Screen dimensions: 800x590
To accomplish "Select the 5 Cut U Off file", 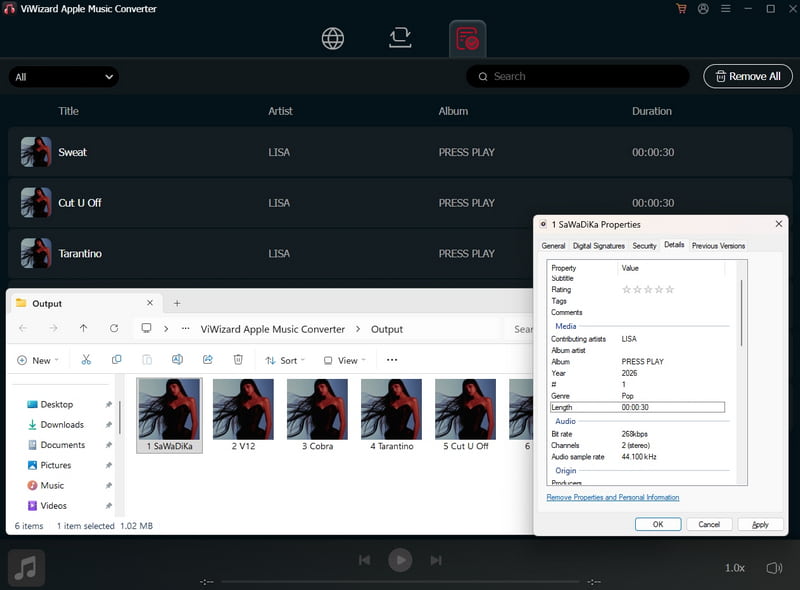I will click(x=465, y=415).
